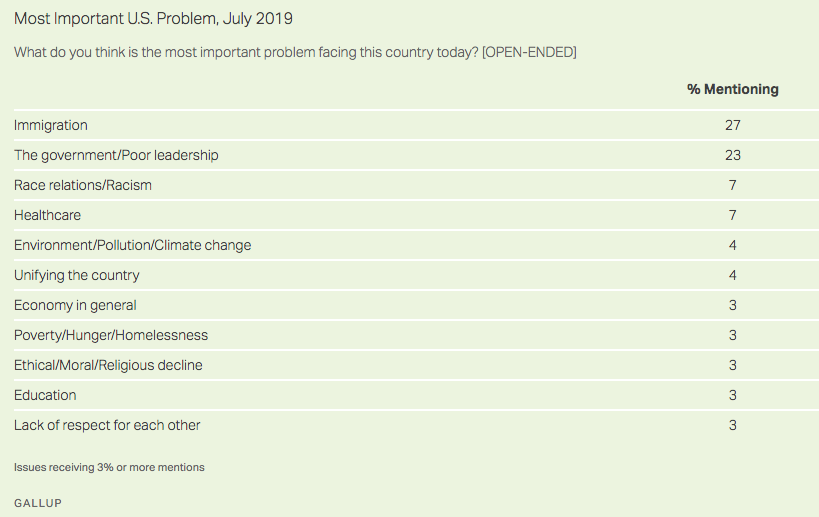The height and width of the screenshot is (517, 819).
Task: Click the GALLUP source label
Action: (38, 503)
